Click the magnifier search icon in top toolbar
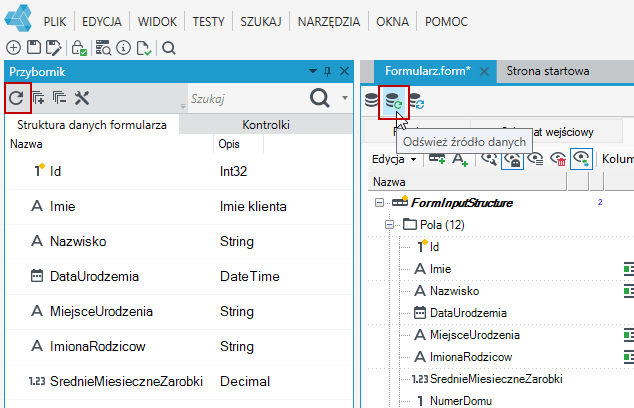Viewport: 634px width, 408px height. pyautogui.click(x=169, y=48)
